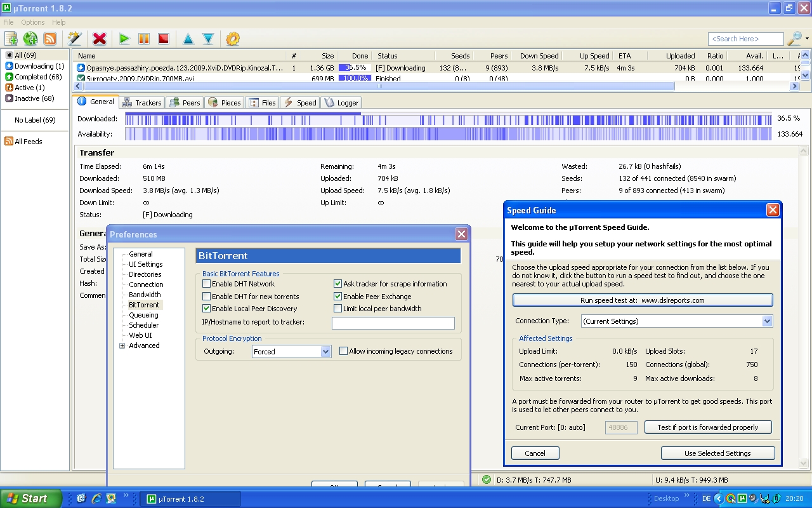The height and width of the screenshot is (508, 812).
Task: Click the Add Torrent from URL globe icon
Action: [30, 39]
